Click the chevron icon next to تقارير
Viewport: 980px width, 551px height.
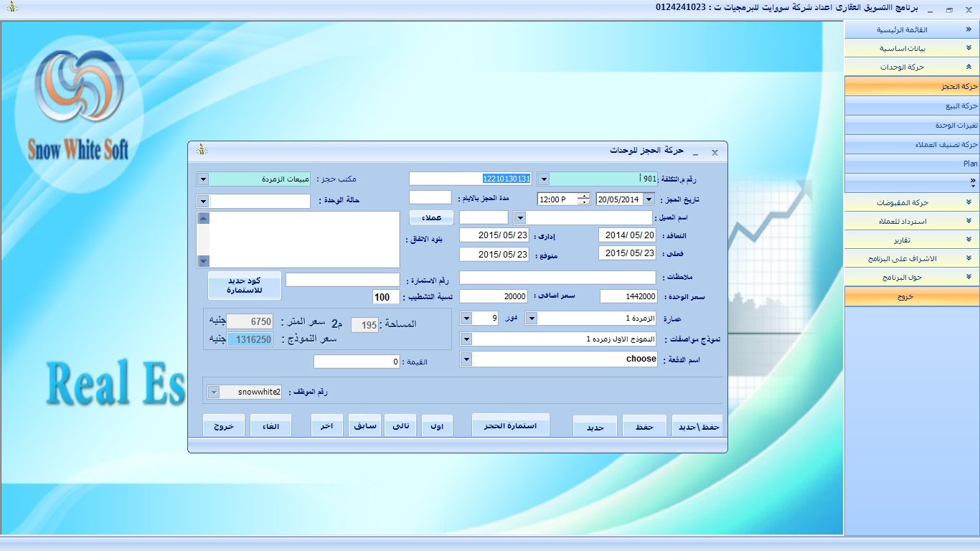pyautogui.click(x=969, y=240)
